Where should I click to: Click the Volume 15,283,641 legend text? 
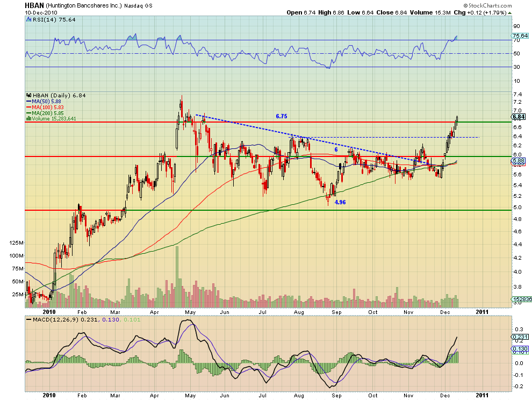[x=54, y=118]
